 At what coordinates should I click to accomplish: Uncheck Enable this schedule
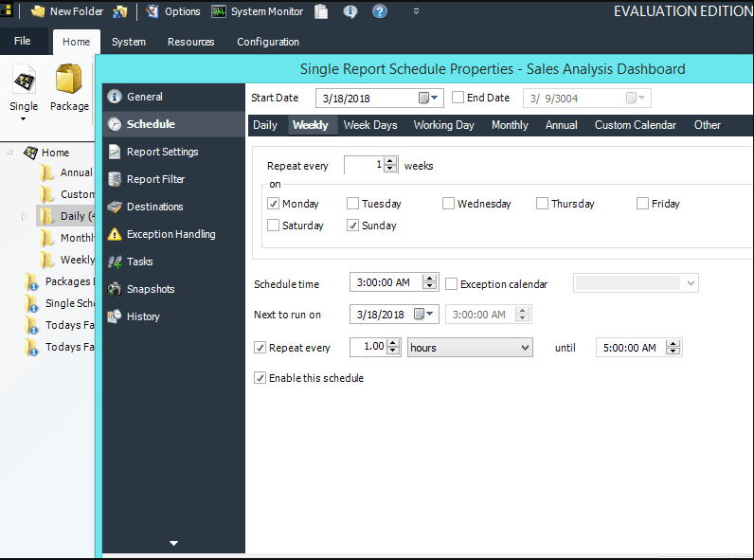[260, 378]
